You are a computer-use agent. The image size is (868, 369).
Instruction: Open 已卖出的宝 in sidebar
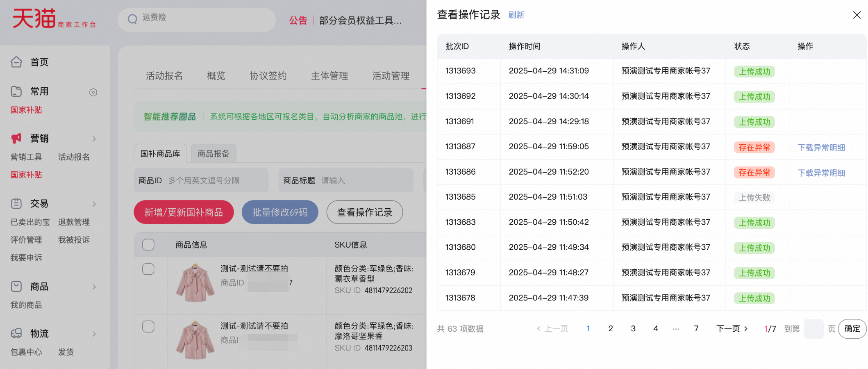(30, 222)
